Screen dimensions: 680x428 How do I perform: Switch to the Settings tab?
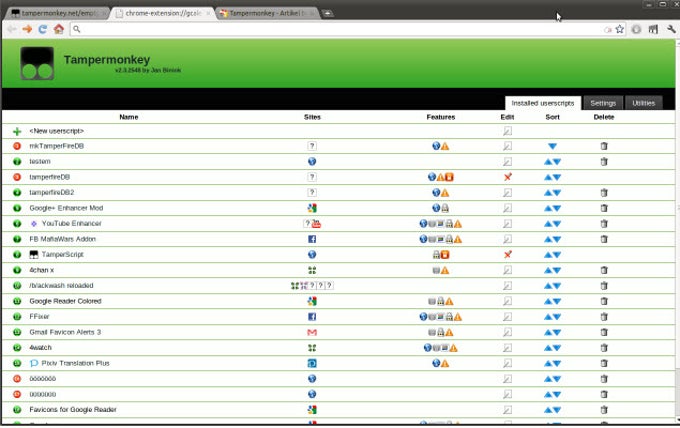click(x=603, y=103)
